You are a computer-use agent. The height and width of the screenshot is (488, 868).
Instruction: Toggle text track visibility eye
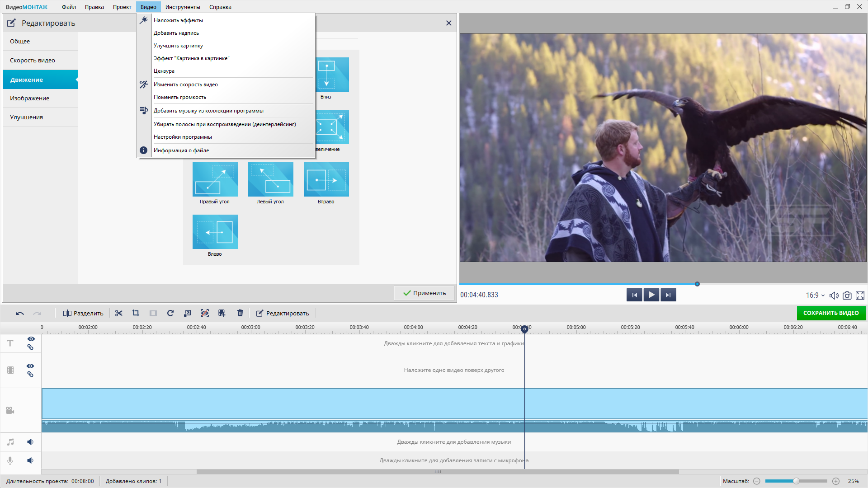31,339
